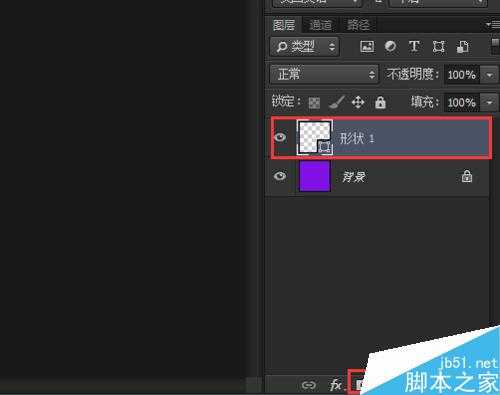
Task: Click the 不透明度 opacity label
Action: pos(413,74)
